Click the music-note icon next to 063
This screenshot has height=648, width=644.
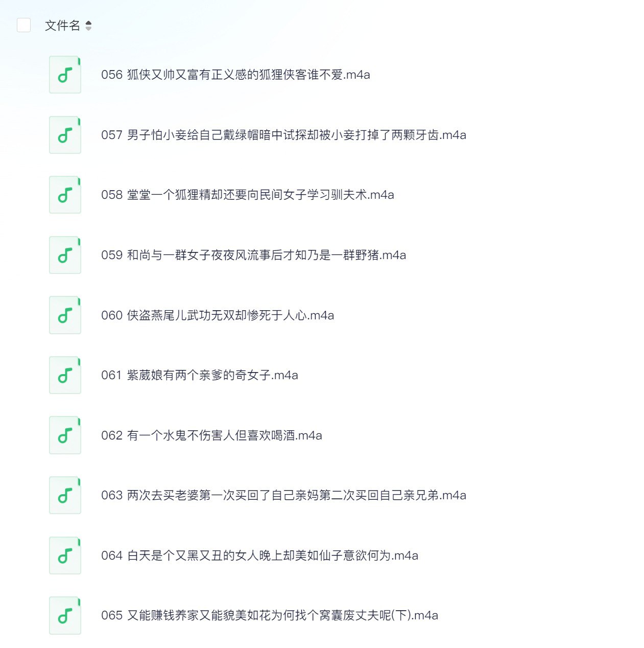(64, 495)
